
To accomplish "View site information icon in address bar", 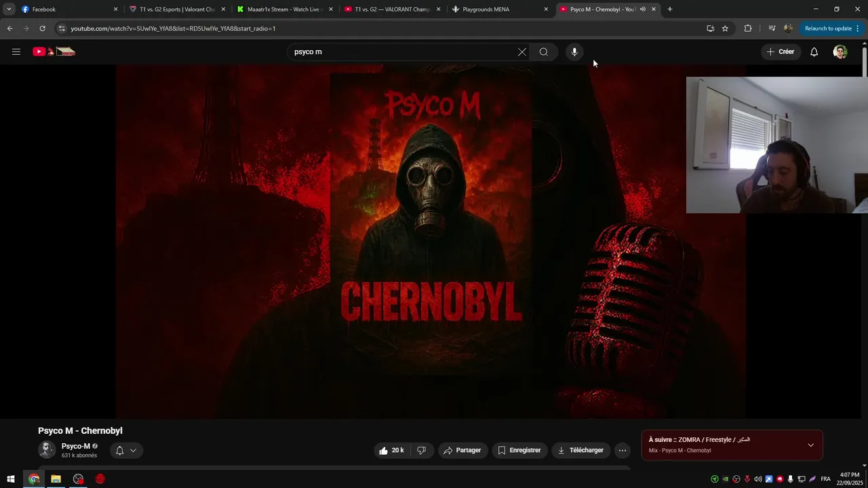I will point(62,28).
